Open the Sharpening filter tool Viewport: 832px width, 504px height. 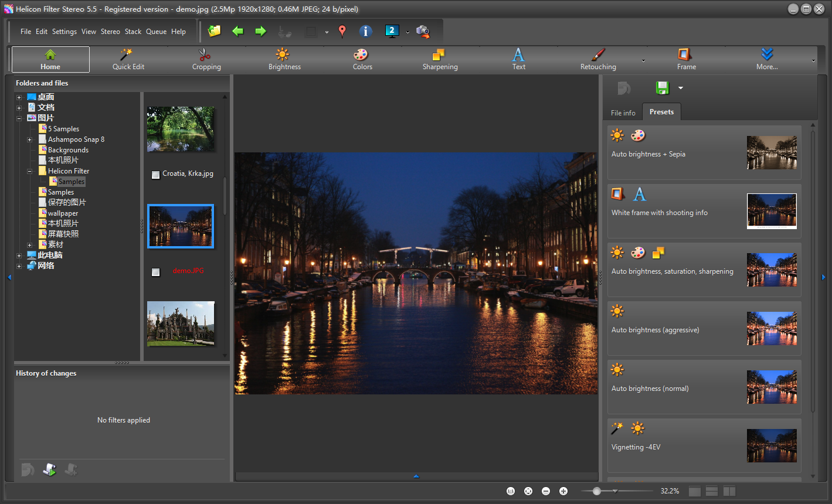coord(440,60)
